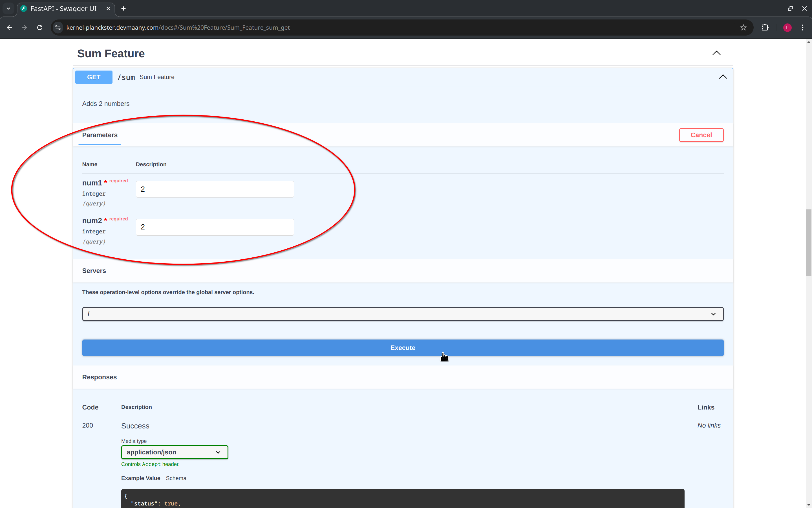
Task: Click the 'Controls Accept header.' note
Action: pos(150,464)
